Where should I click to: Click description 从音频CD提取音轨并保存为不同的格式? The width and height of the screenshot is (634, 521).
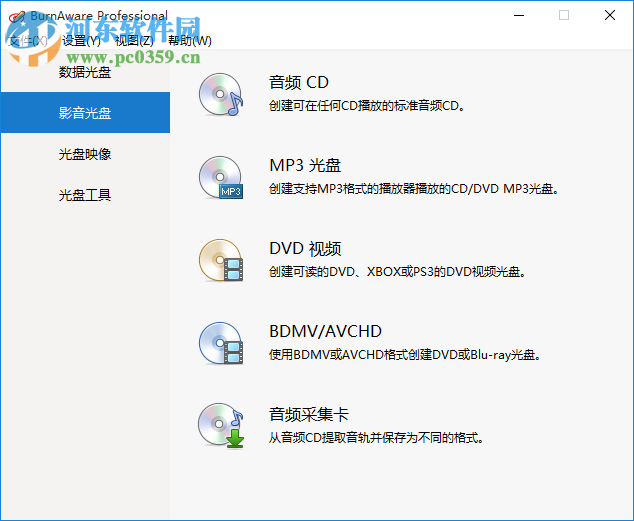tap(376, 437)
